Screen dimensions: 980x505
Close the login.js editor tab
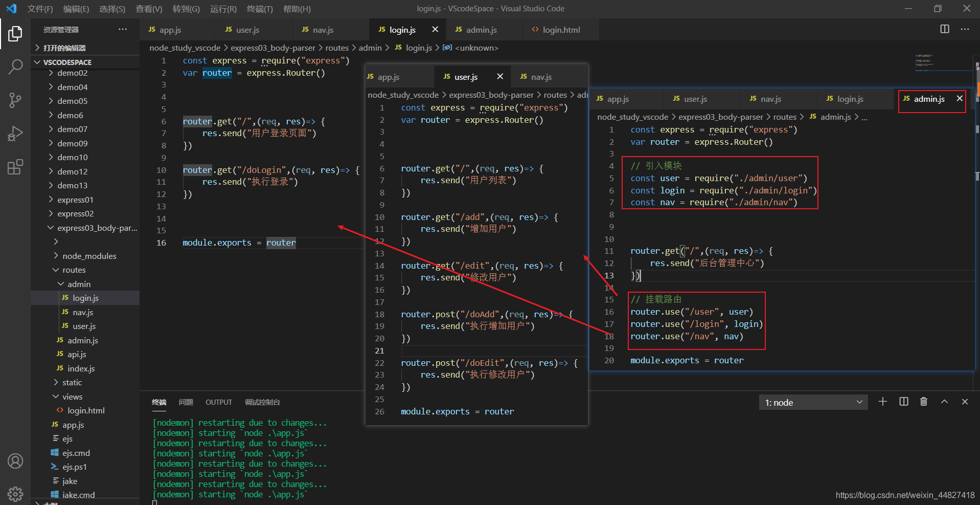tap(435, 29)
